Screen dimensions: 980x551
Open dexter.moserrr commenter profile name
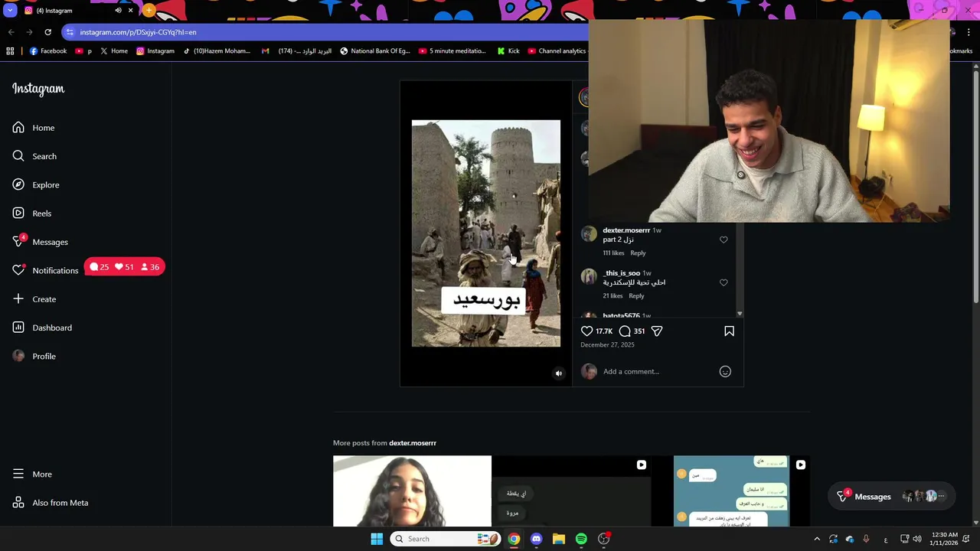coord(626,230)
